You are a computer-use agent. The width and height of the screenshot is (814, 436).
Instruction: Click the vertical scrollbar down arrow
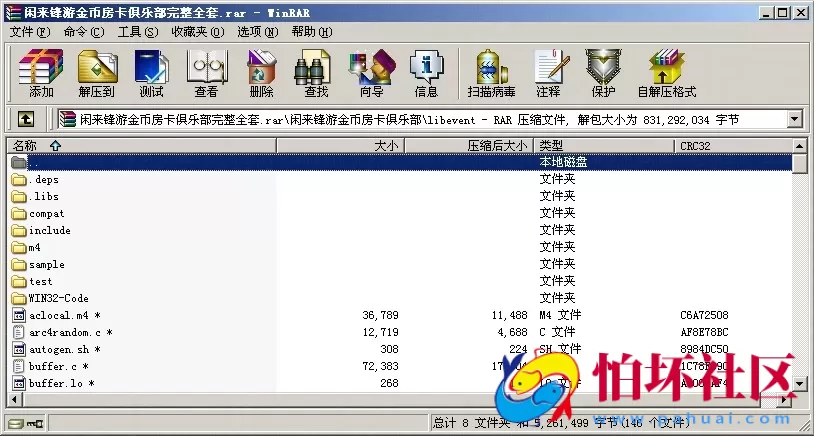click(x=800, y=385)
